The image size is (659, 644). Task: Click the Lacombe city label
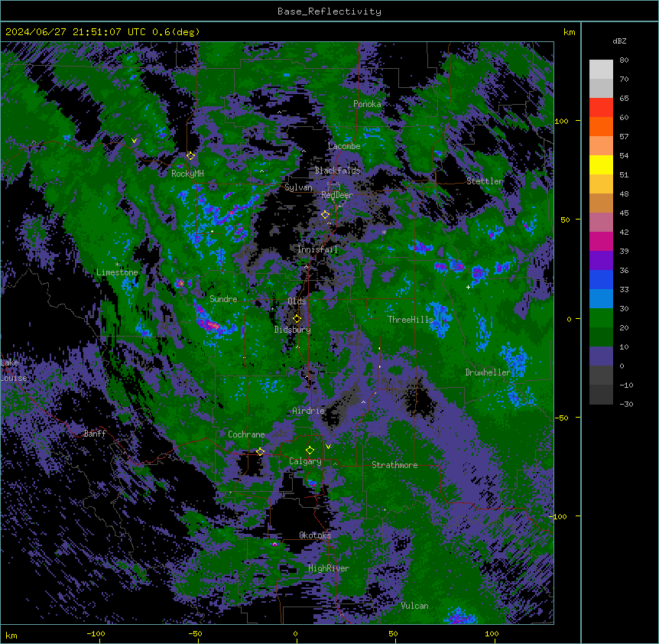click(344, 146)
